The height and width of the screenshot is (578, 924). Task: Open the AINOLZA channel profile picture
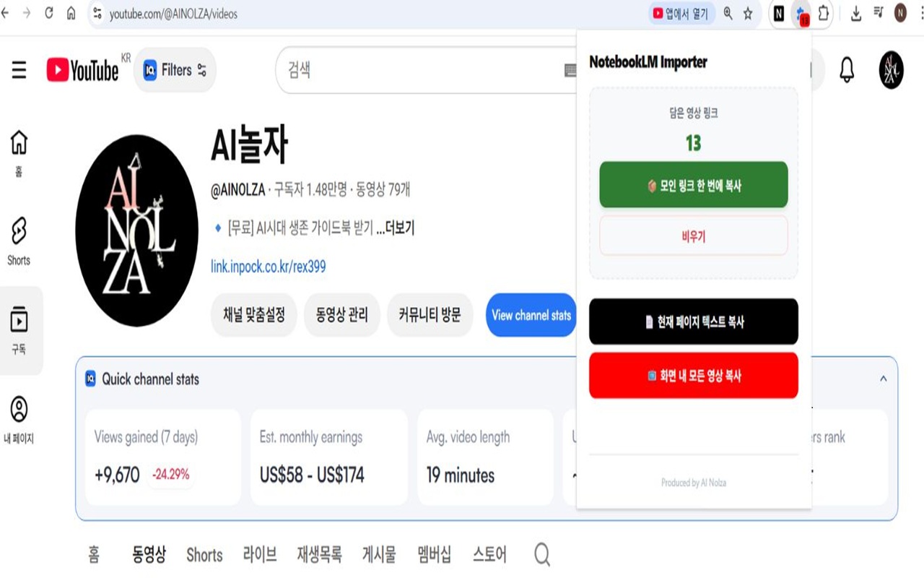136,230
